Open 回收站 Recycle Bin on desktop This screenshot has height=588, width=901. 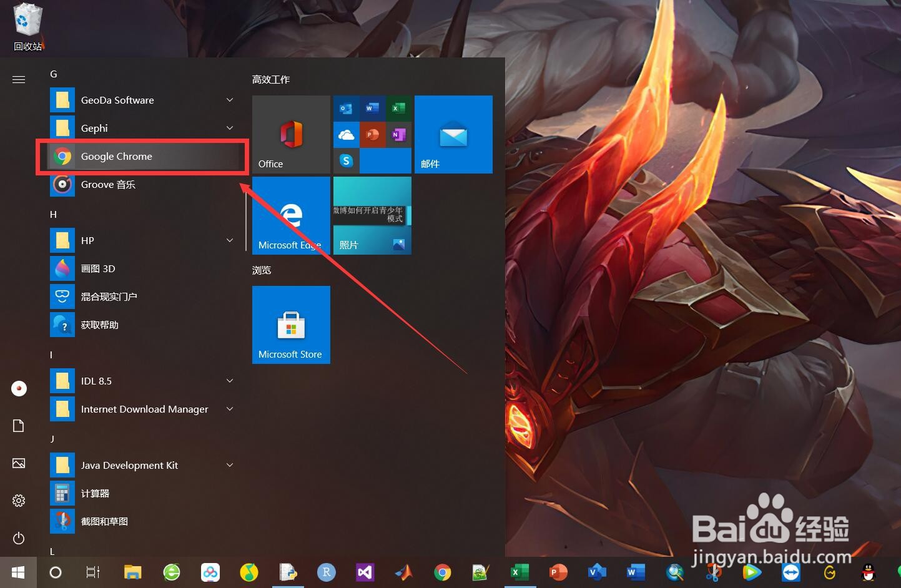point(27,27)
